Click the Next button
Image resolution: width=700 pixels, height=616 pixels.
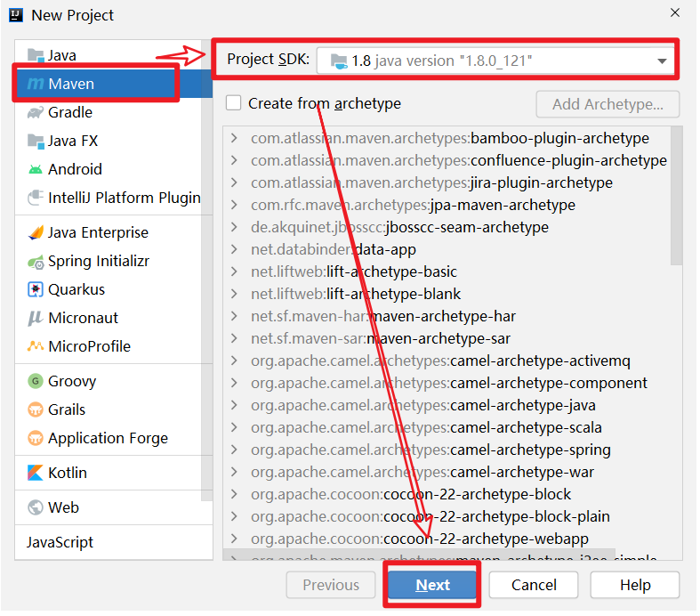click(432, 585)
